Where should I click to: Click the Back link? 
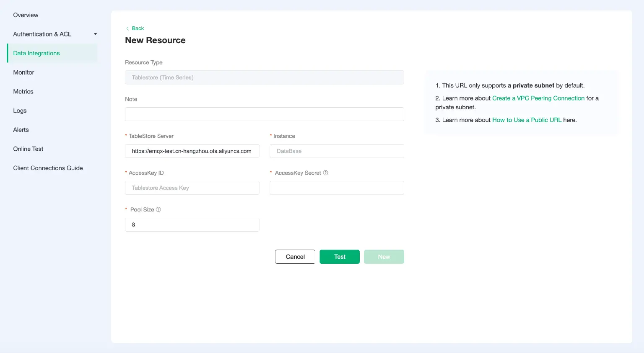138,28
